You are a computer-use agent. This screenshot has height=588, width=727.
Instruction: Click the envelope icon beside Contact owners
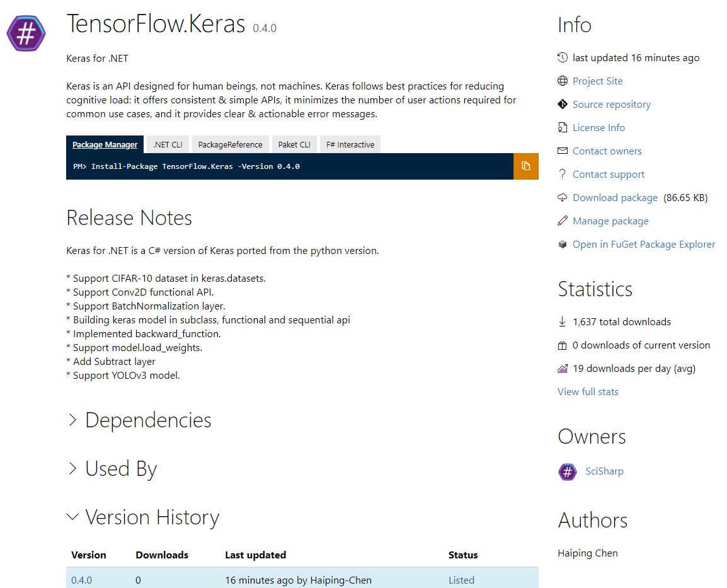pos(563,151)
